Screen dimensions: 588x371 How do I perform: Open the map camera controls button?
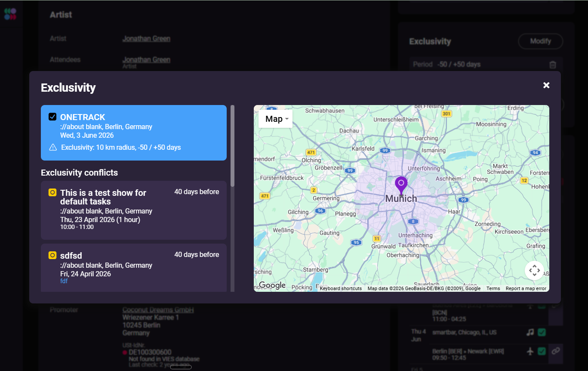click(534, 270)
